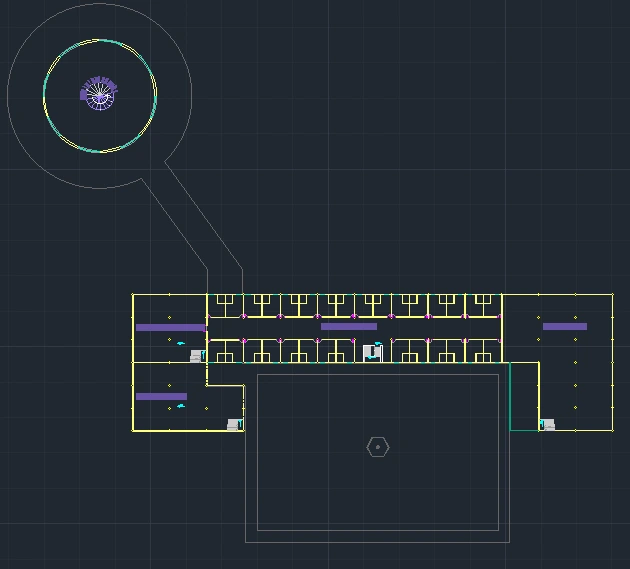The image size is (630, 569).
Task: Select the spiral staircase inside the circular building
Action: [x=99, y=93]
